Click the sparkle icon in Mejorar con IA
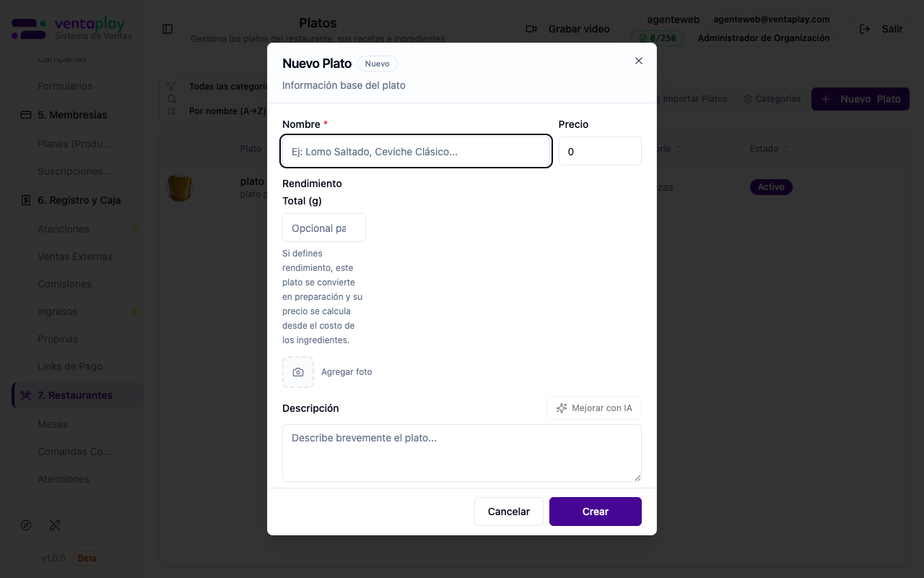 tap(562, 408)
